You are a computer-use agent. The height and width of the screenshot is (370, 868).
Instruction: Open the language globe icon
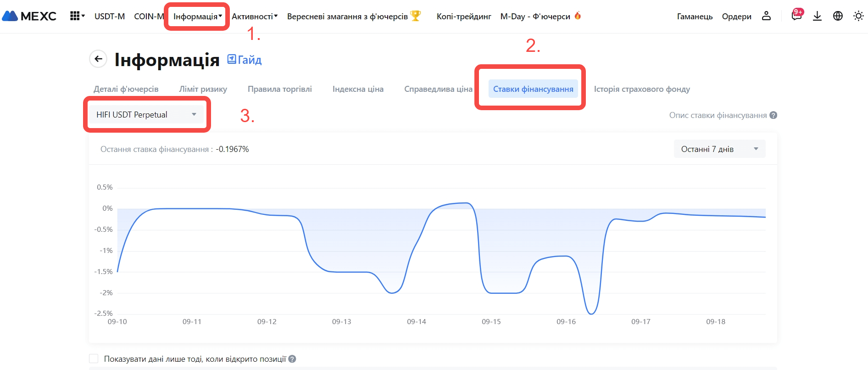click(x=838, y=16)
